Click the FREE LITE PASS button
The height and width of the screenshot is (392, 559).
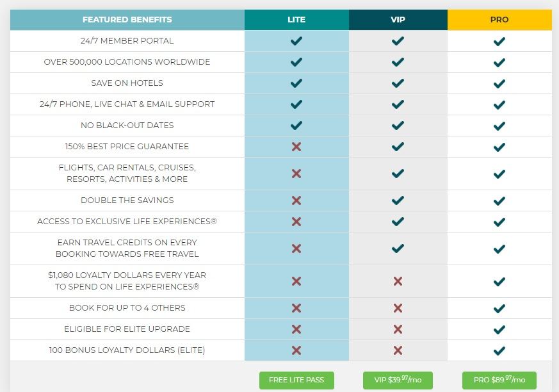click(x=296, y=380)
